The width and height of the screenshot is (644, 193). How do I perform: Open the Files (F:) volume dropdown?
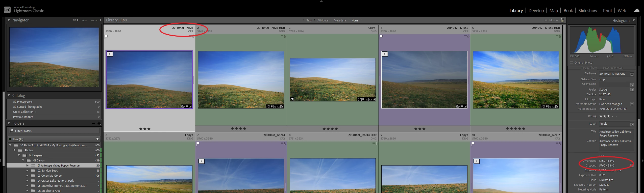pos(97,139)
